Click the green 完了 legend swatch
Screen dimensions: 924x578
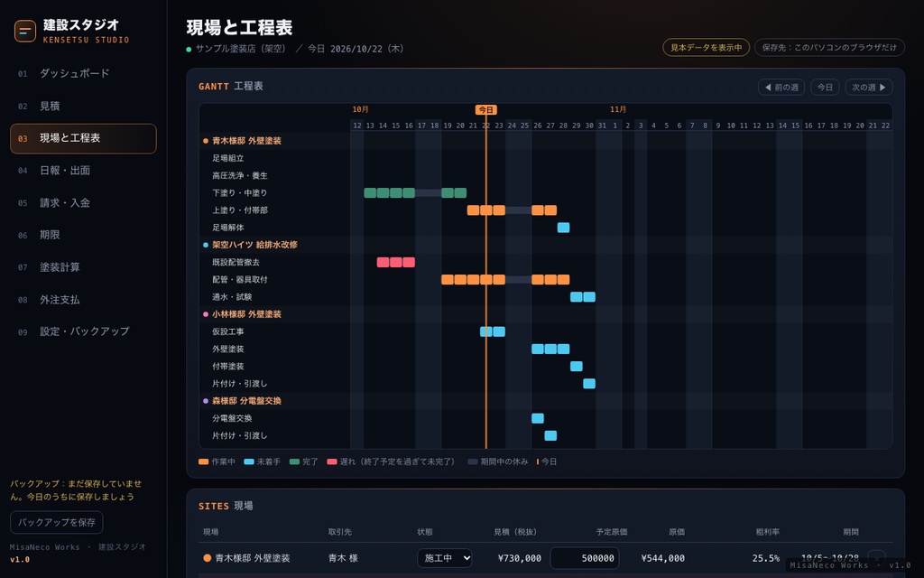click(x=295, y=461)
